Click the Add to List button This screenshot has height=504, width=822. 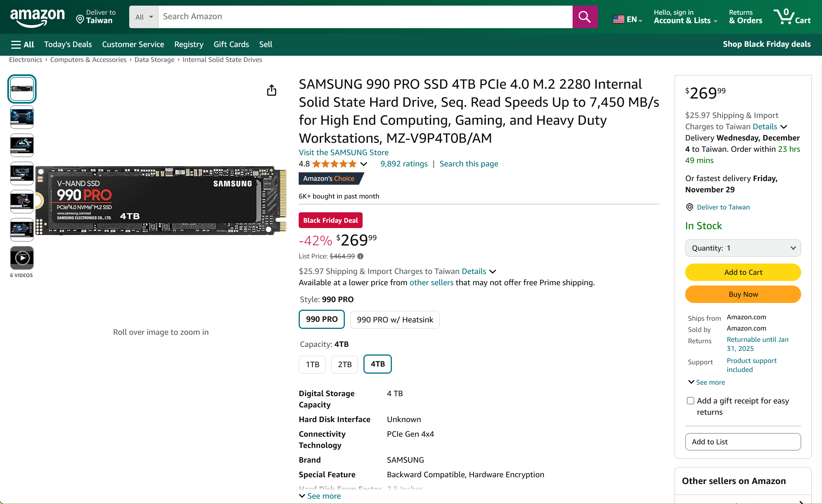pos(743,441)
